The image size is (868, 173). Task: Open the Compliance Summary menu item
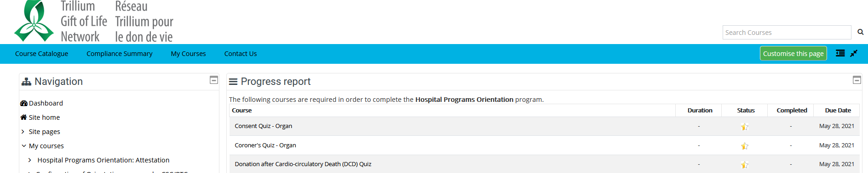[120, 54]
